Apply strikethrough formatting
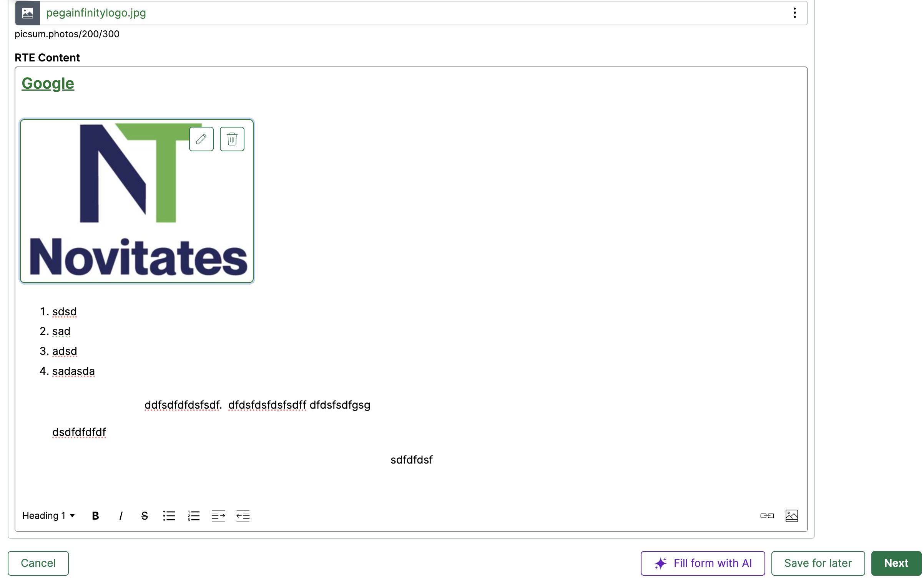Viewport: 924px width, 583px height. [145, 516]
